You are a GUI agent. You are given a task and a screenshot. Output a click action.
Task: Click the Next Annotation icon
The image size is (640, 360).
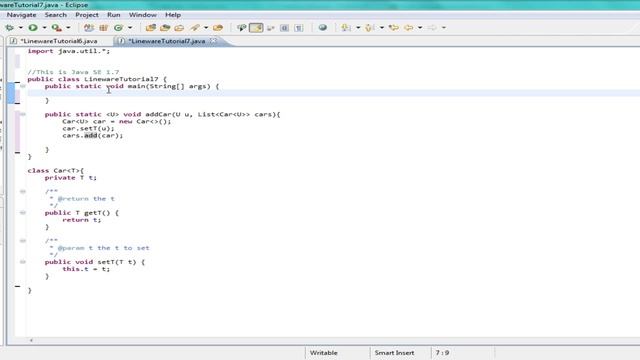tap(346, 28)
